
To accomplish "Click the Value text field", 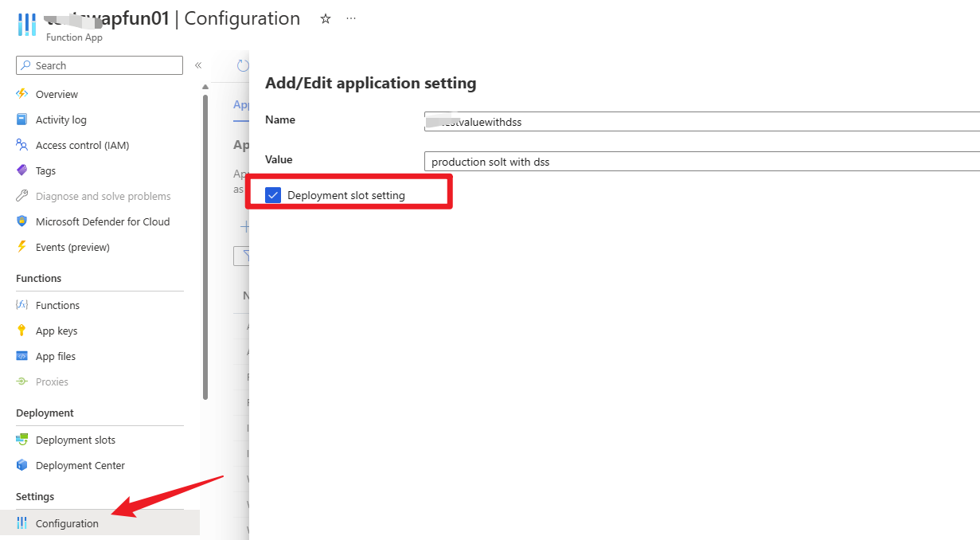I will point(701,162).
